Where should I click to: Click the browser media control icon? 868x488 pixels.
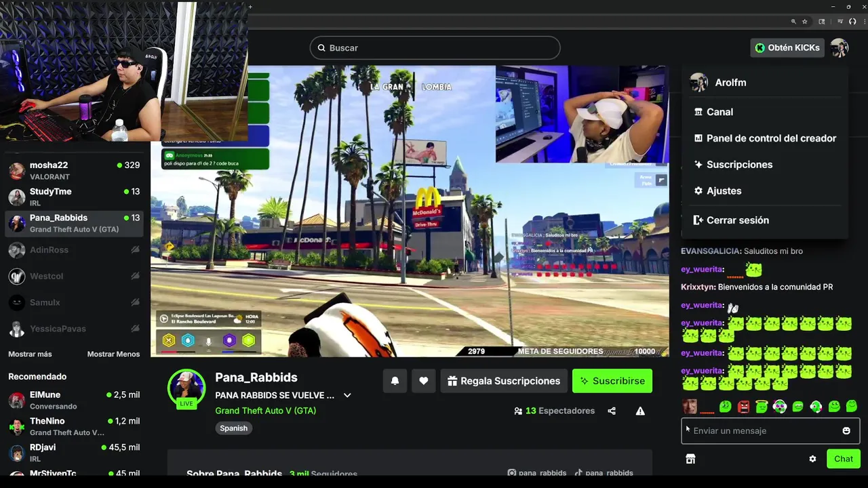click(840, 22)
